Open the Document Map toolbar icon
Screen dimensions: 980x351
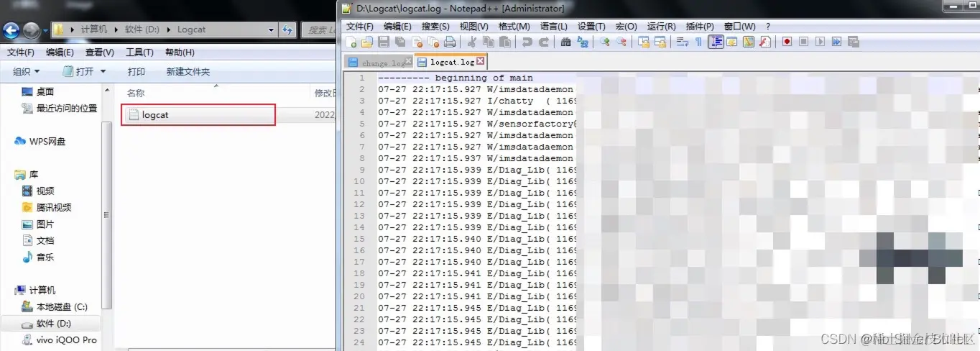click(749, 42)
